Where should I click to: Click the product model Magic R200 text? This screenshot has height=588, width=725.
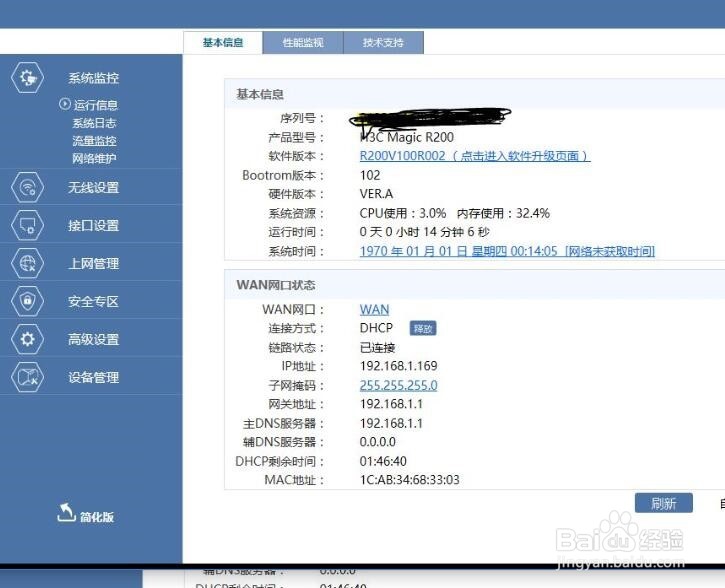pos(407,137)
